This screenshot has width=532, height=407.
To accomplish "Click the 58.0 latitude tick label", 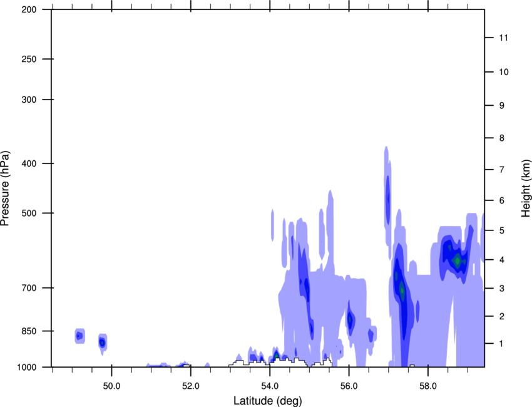I will [x=428, y=386].
